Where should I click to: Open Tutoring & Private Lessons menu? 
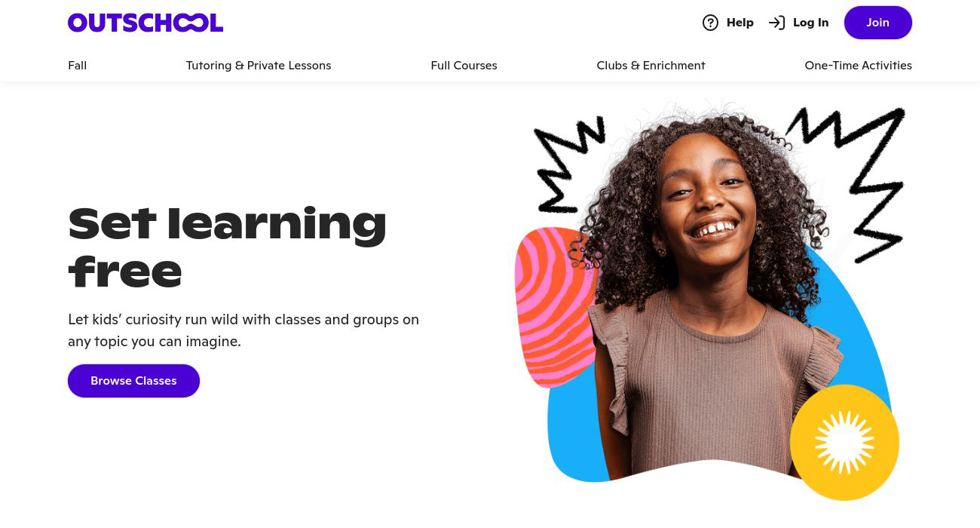259,66
